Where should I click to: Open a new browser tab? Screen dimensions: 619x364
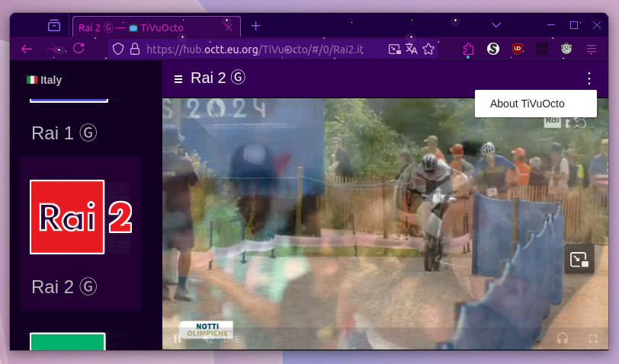coord(256,26)
